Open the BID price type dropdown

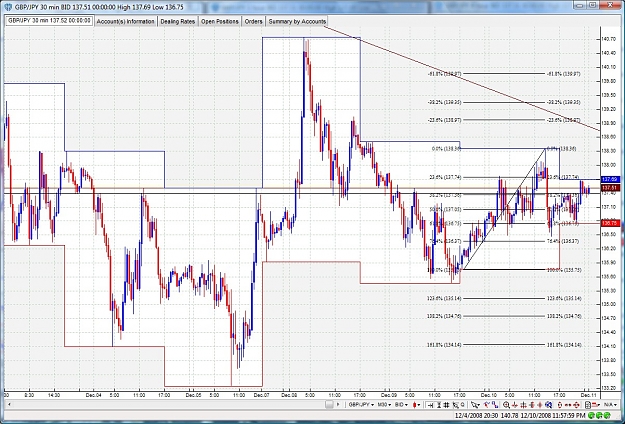(401, 405)
